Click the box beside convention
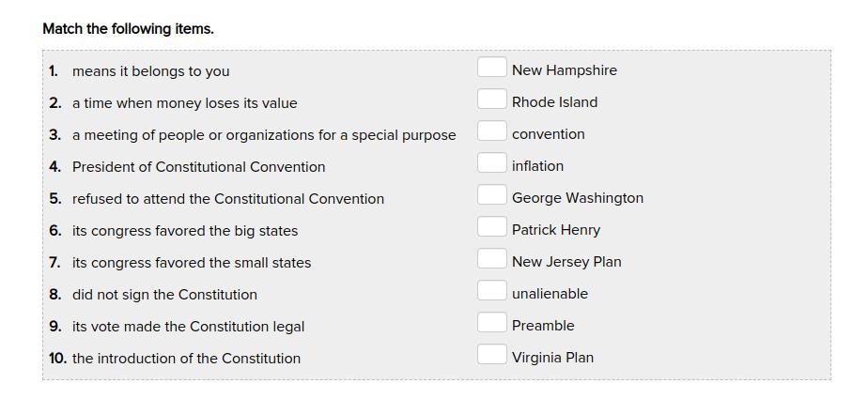868x414 pixels. [x=491, y=131]
